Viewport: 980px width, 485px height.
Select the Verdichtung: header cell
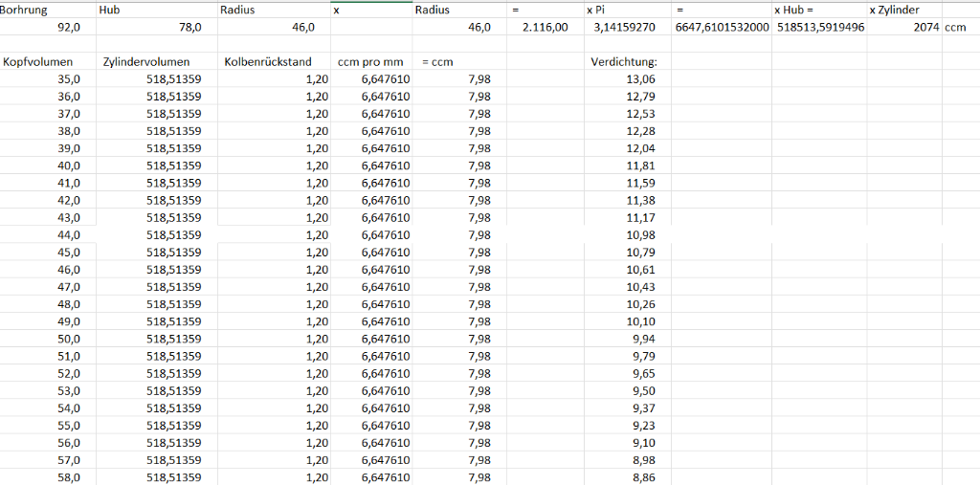coord(626,62)
